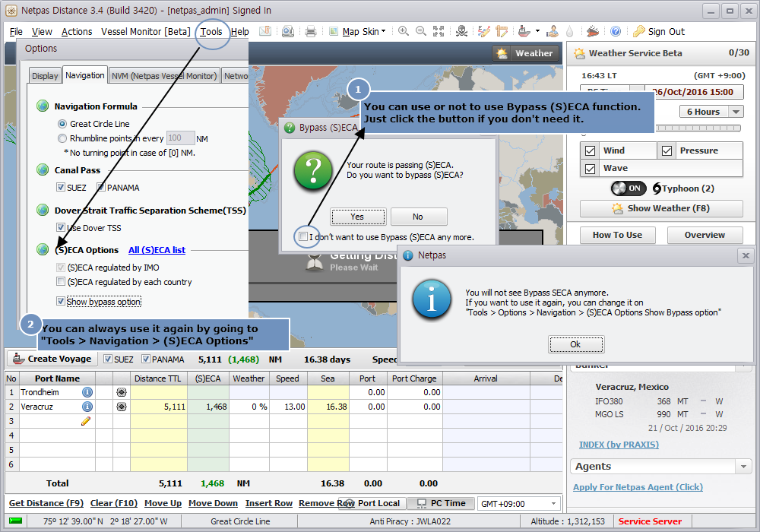
Task: Click the email attachment toolbar icon
Action: point(264,31)
